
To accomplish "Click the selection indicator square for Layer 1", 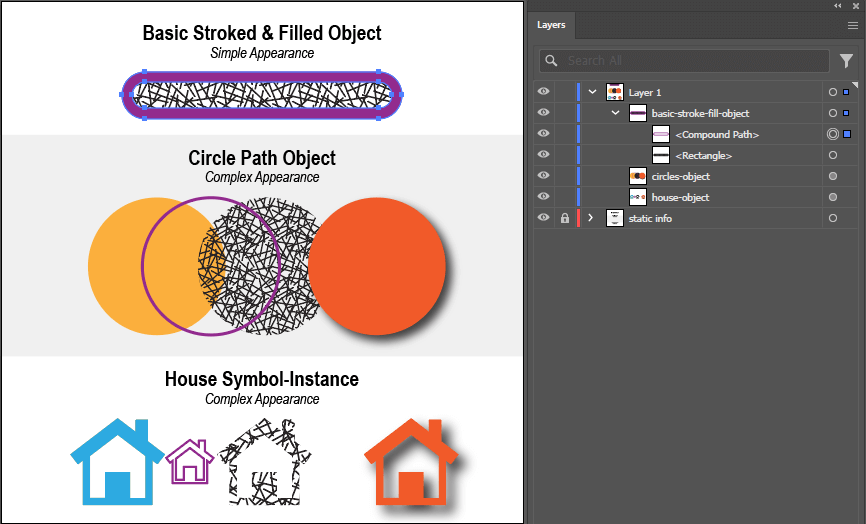I will tap(847, 92).
